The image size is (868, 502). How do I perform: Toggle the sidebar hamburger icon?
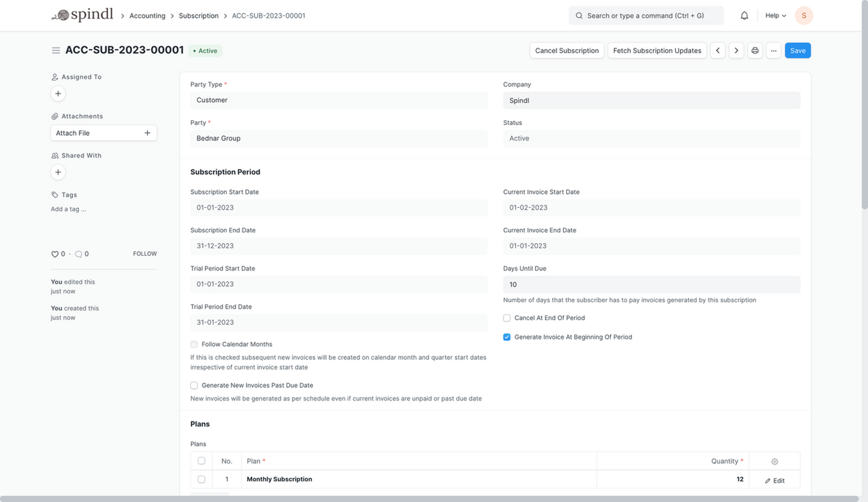pos(56,51)
